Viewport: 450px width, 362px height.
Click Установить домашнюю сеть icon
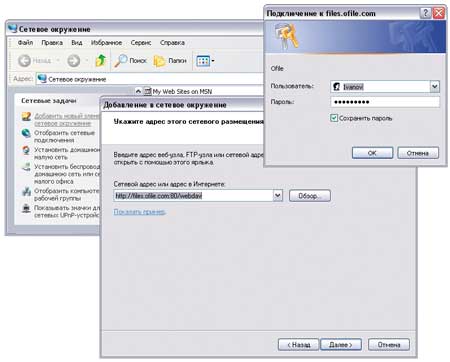[26, 150]
